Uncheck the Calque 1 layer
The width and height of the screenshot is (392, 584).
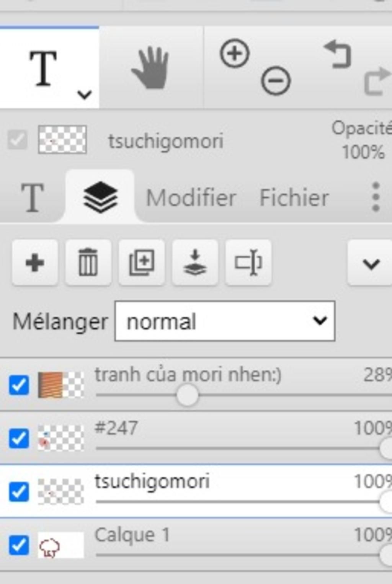[19, 545]
